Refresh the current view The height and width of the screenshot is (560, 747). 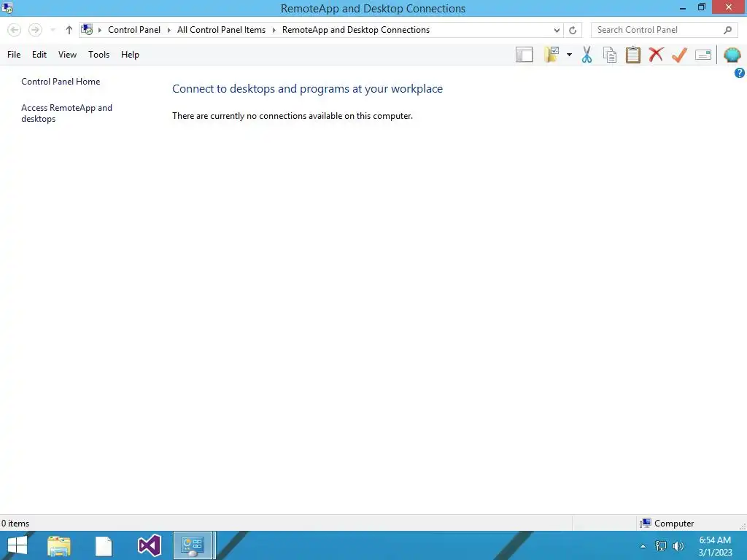(573, 30)
